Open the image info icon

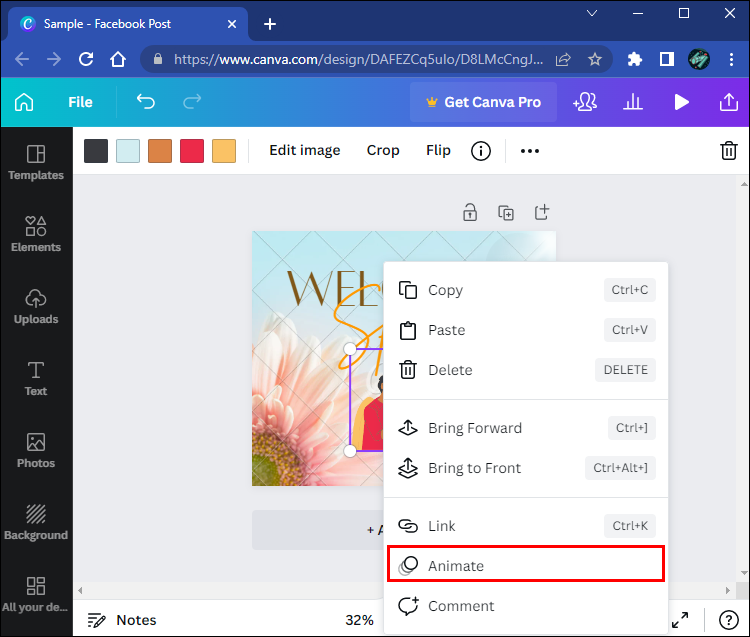(481, 151)
